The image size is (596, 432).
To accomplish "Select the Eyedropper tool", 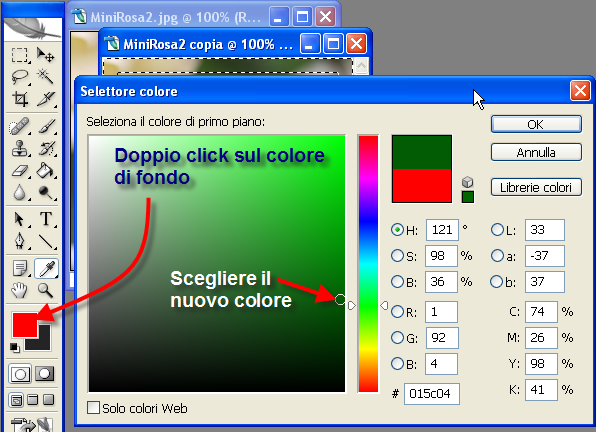I will pyautogui.click(x=46, y=269).
